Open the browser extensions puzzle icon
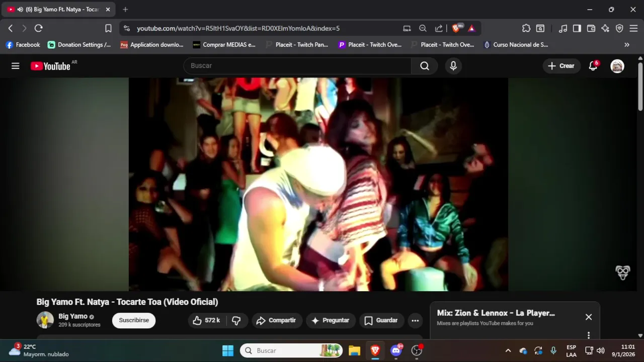 (x=526, y=28)
